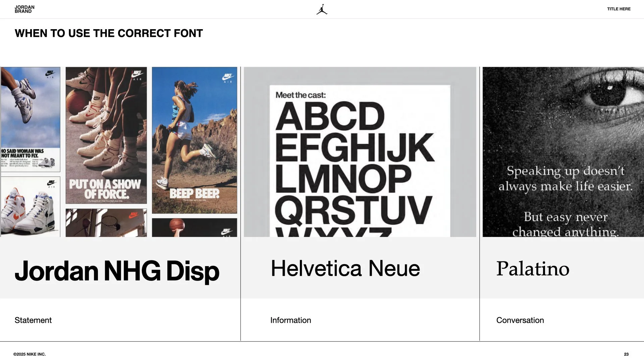
Task: Click page number 23 in footer
Action: (626, 354)
